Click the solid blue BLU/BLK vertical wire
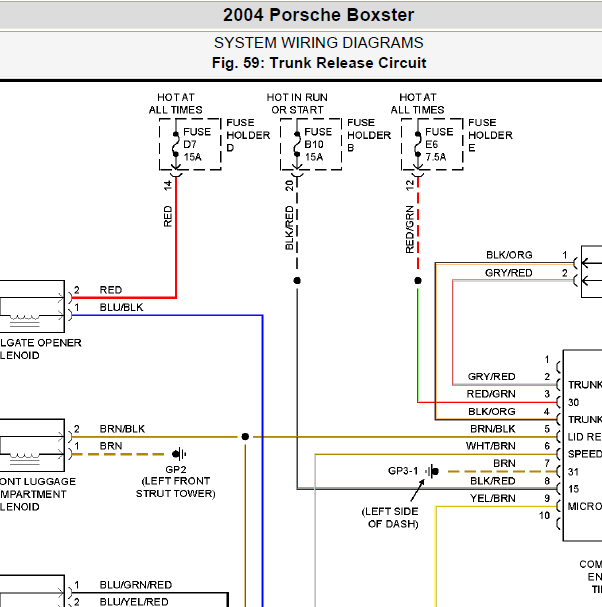Image resolution: width=602 pixels, height=607 pixels. pos(262,461)
